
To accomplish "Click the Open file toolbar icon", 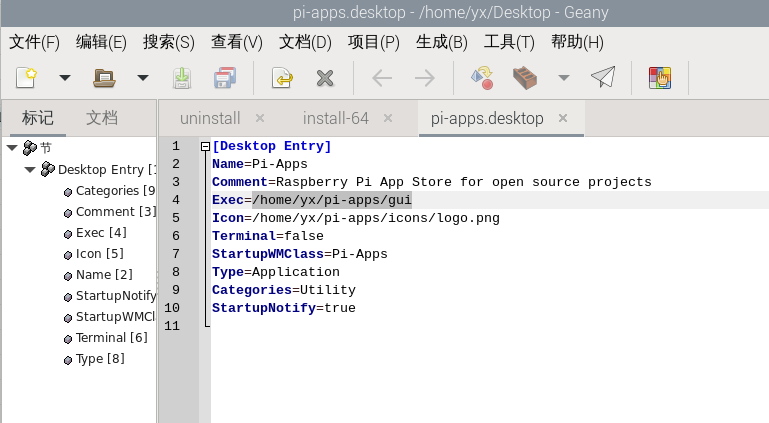I will (x=104, y=78).
